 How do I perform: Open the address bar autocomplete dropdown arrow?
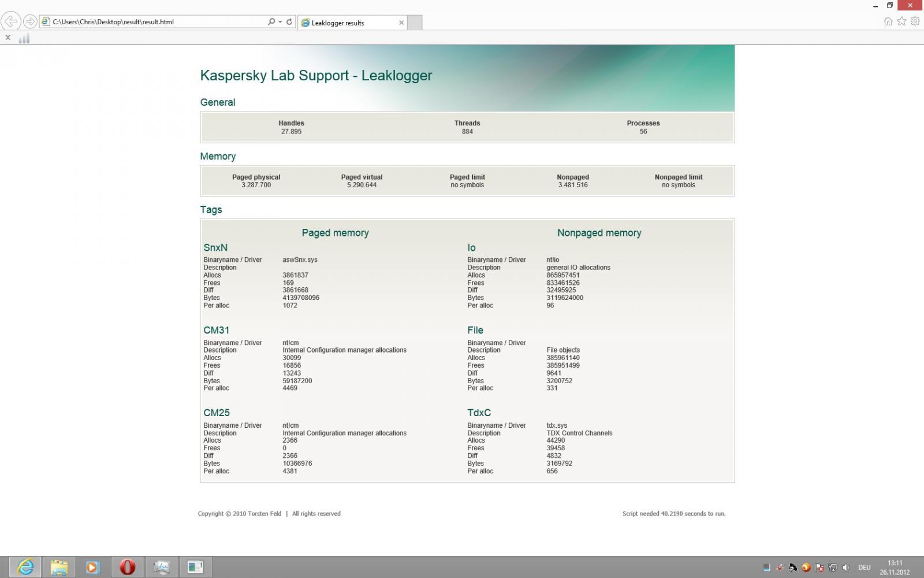280,22
